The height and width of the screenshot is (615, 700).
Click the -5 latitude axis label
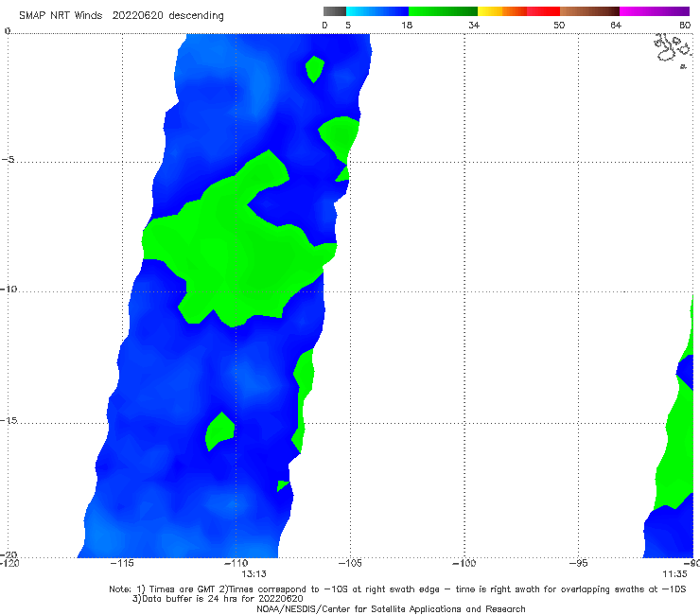(9, 160)
